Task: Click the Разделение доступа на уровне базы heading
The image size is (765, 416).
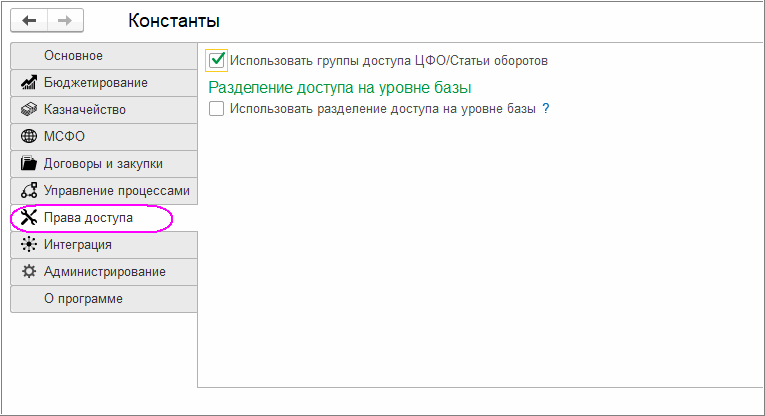Action: [339, 88]
